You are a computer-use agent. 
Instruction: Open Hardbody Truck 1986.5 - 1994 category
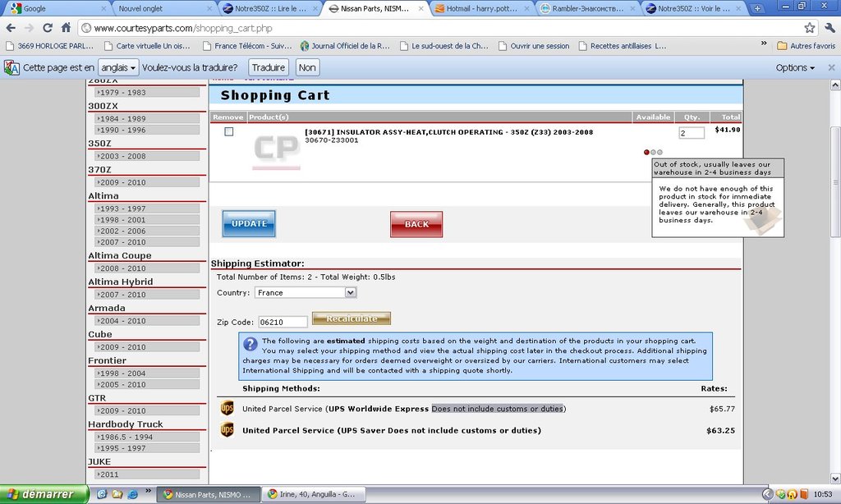(147, 437)
